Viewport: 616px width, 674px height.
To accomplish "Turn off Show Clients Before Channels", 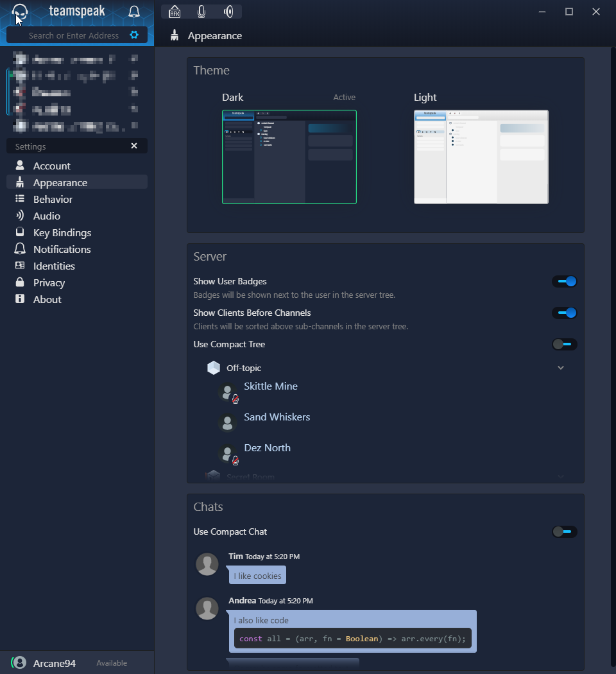I will [565, 313].
